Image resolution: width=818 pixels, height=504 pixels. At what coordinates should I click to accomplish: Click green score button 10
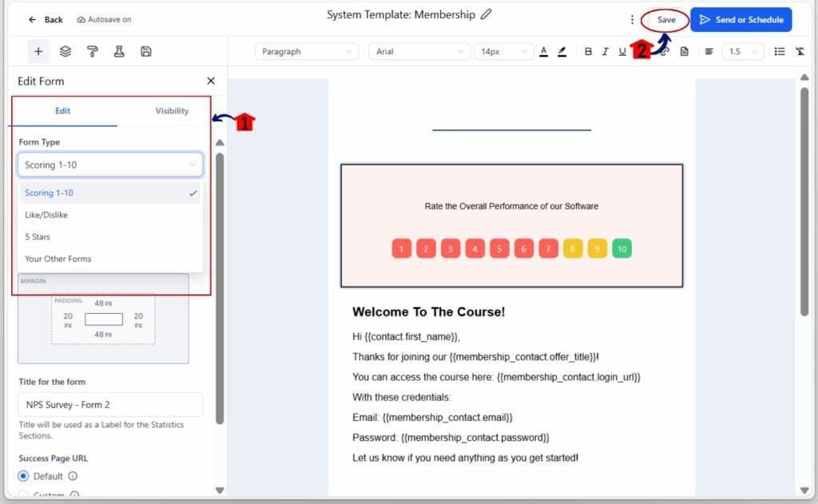[621, 249]
